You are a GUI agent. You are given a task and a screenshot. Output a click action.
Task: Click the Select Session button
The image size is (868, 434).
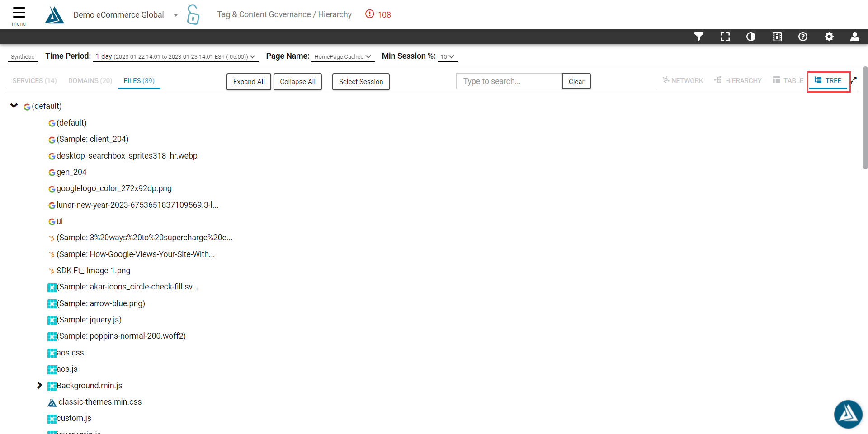(361, 82)
